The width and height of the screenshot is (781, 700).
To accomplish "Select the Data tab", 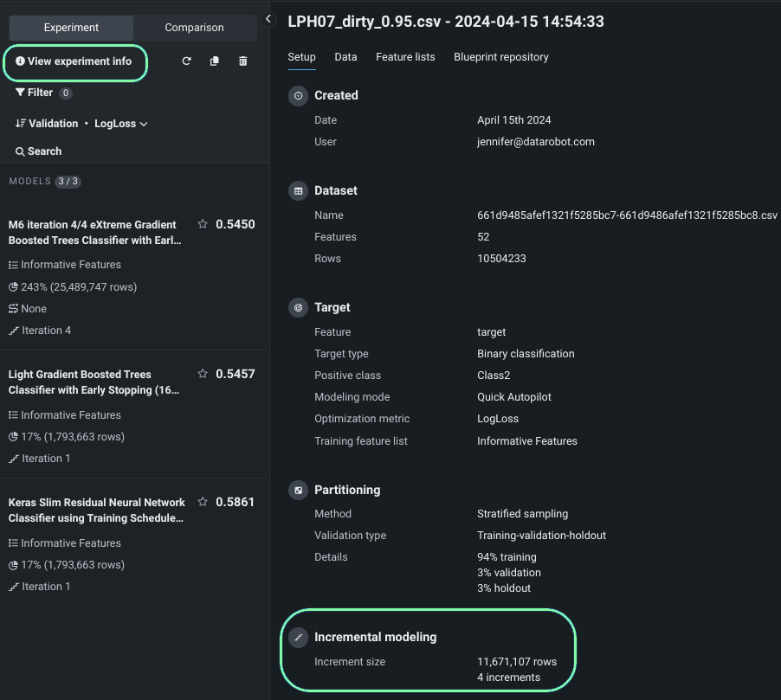I will (345, 57).
